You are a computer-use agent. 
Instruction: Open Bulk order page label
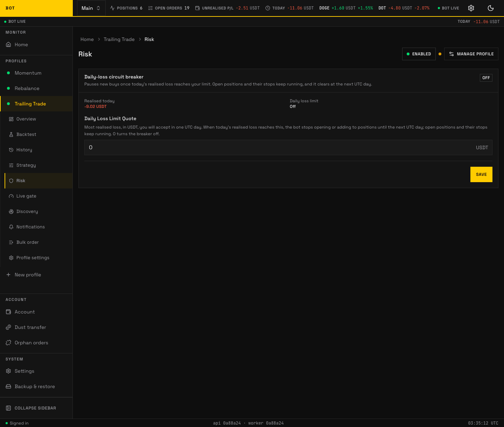click(x=28, y=242)
